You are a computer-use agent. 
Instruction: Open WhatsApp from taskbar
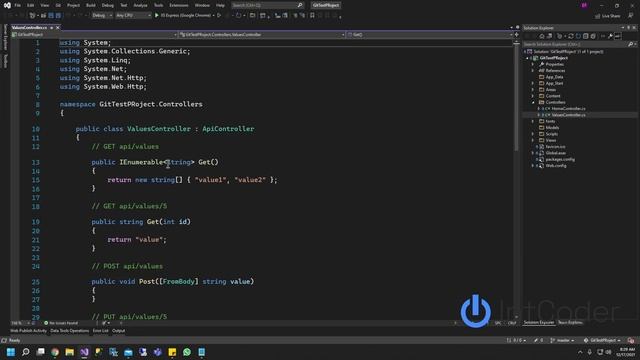click(187, 352)
